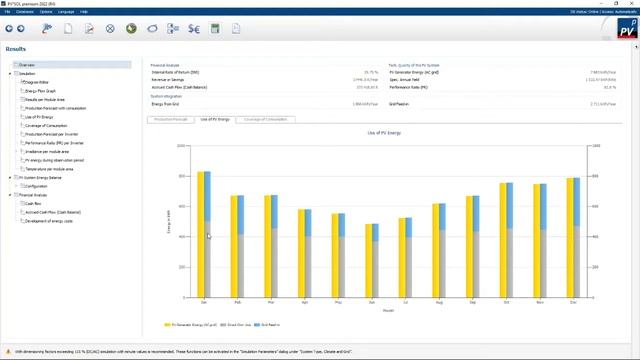This screenshot has width=640, height=360.
Task: Click the PV*SOL logo
Action: coord(627,28)
